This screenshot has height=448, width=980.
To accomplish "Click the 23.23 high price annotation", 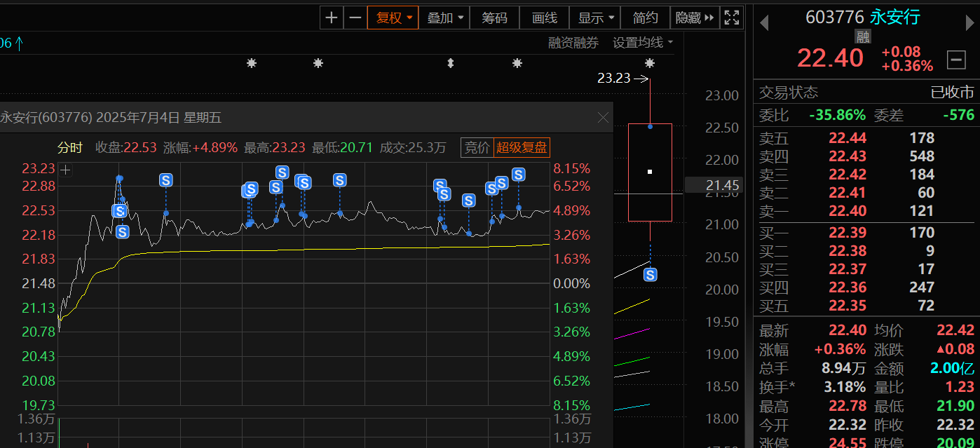I will click(x=613, y=79).
